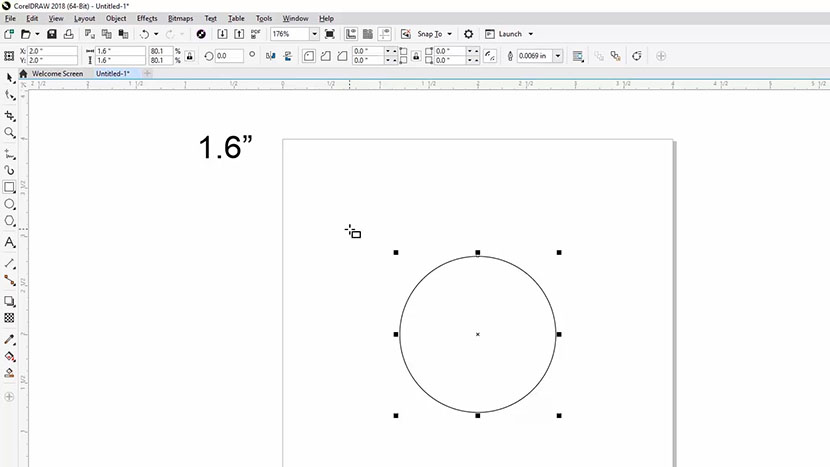Click the Launch button

[x=509, y=34]
